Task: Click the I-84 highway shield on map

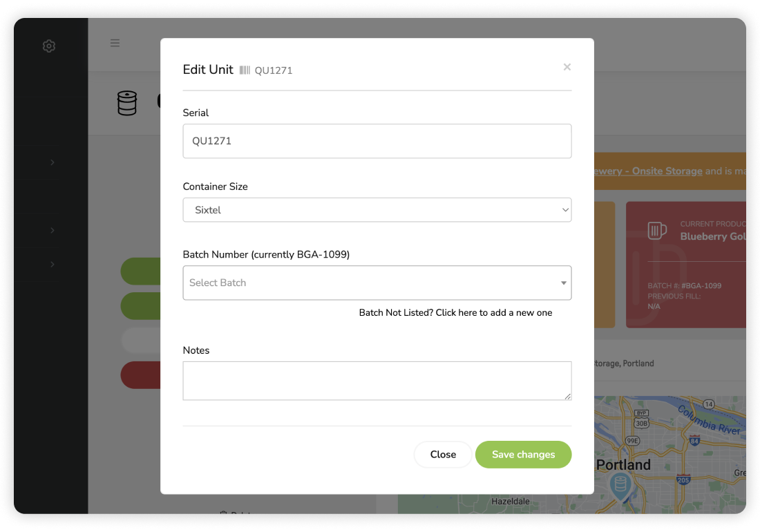Action: (x=694, y=440)
